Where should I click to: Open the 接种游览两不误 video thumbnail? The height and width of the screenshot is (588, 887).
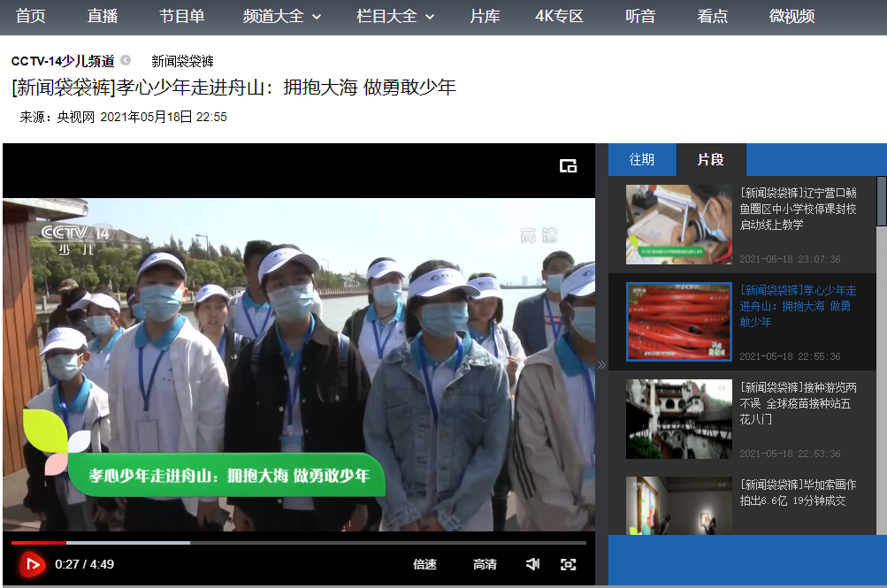click(679, 419)
